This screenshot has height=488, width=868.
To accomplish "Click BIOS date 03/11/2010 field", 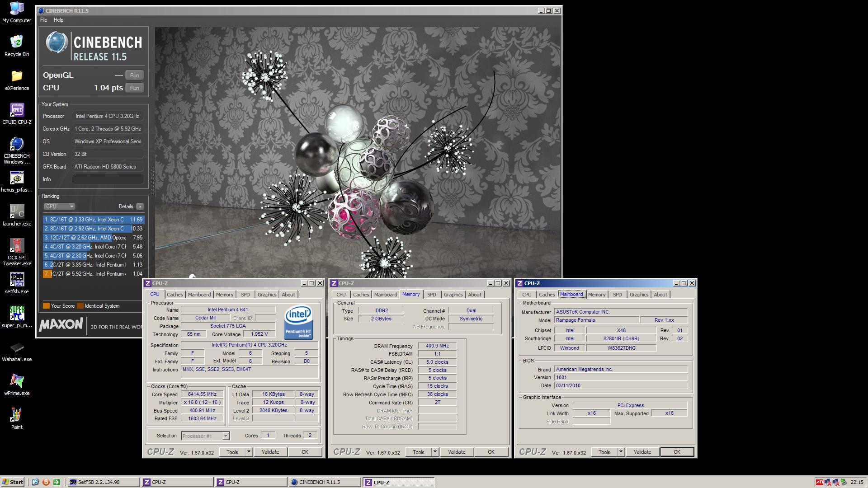I will point(621,386).
